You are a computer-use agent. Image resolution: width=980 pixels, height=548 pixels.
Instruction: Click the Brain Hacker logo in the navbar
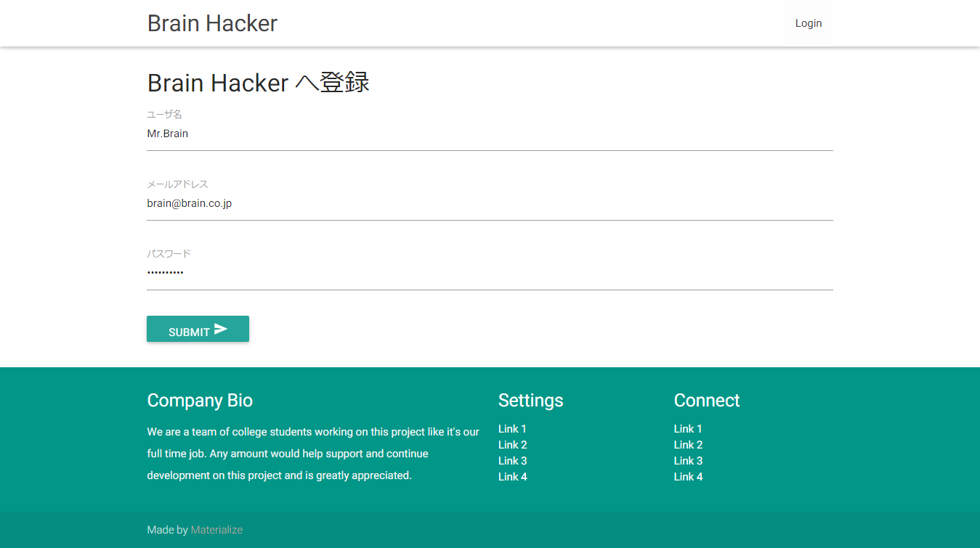point(212,23)
